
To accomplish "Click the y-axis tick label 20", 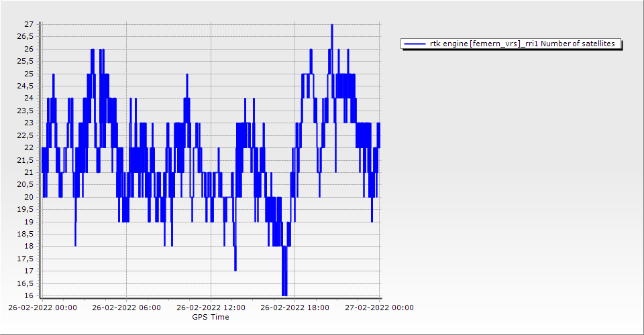I will (29, 197).
